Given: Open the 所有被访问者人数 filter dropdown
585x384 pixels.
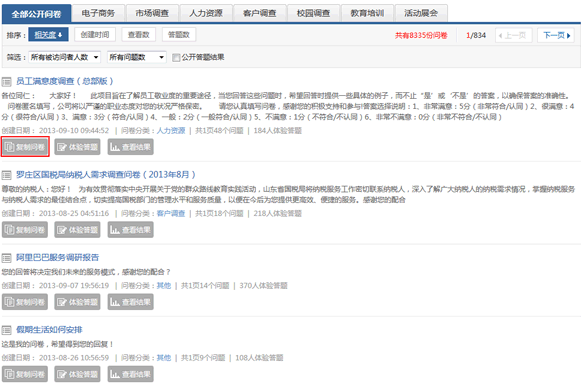Looking at the screenshot, I should tap(65, 57).
